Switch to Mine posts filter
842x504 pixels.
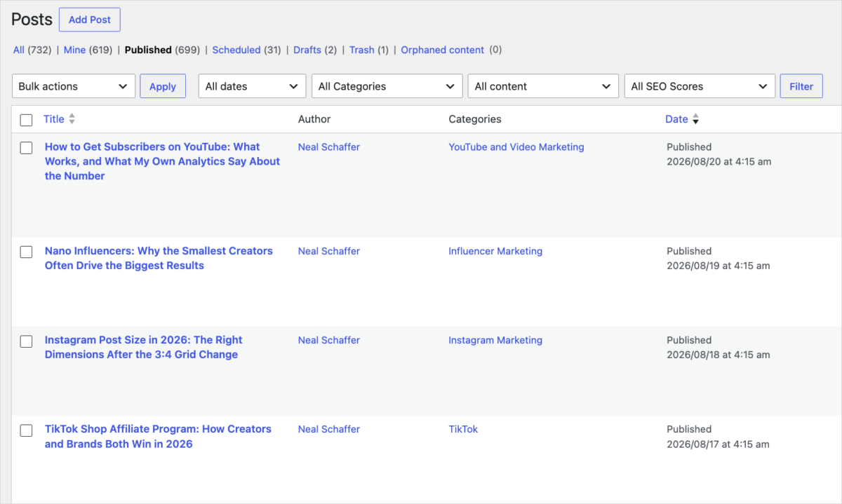pyautogui.click(x=74, y=50)
